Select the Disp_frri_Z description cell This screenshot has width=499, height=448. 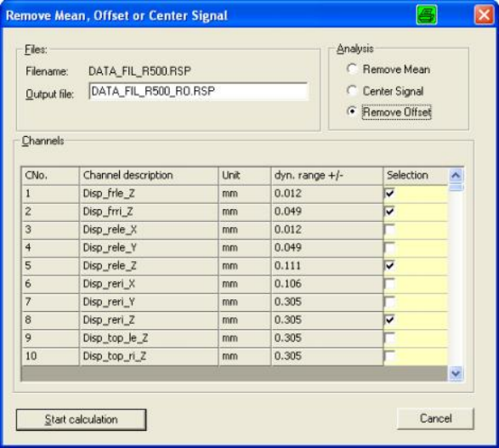point(149,212)
